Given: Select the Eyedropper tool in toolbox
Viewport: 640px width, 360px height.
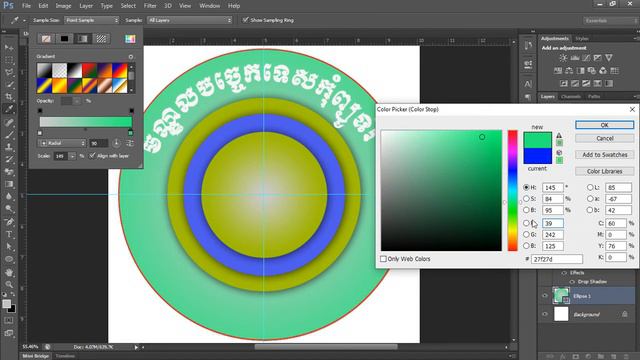Looking at the screenshot, I should click(x=9, y=109).
